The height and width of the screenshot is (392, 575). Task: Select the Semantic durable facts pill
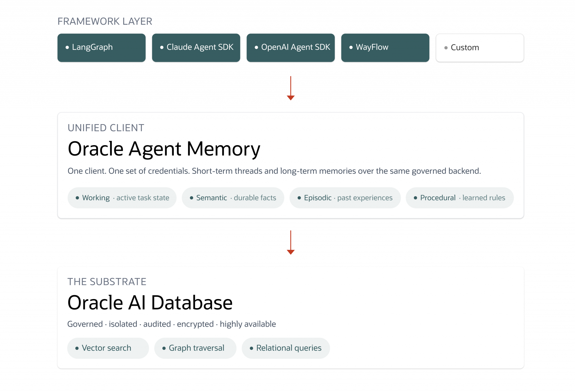[233, 198]
